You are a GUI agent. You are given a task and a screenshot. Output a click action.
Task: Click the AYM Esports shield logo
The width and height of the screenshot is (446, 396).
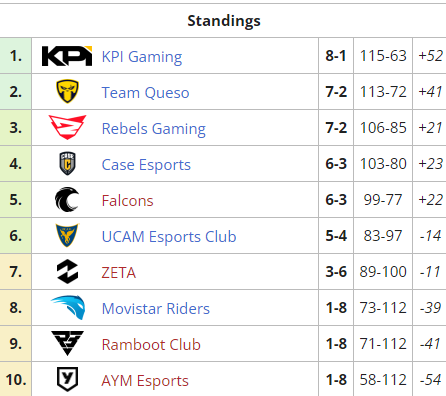click(67, 379)
